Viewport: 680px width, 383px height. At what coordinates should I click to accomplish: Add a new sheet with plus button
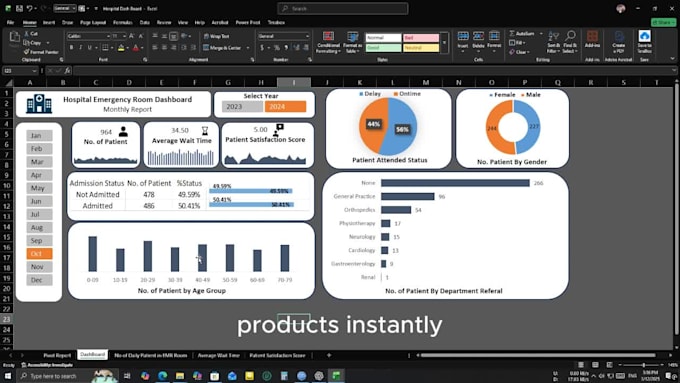coord(329,355)
